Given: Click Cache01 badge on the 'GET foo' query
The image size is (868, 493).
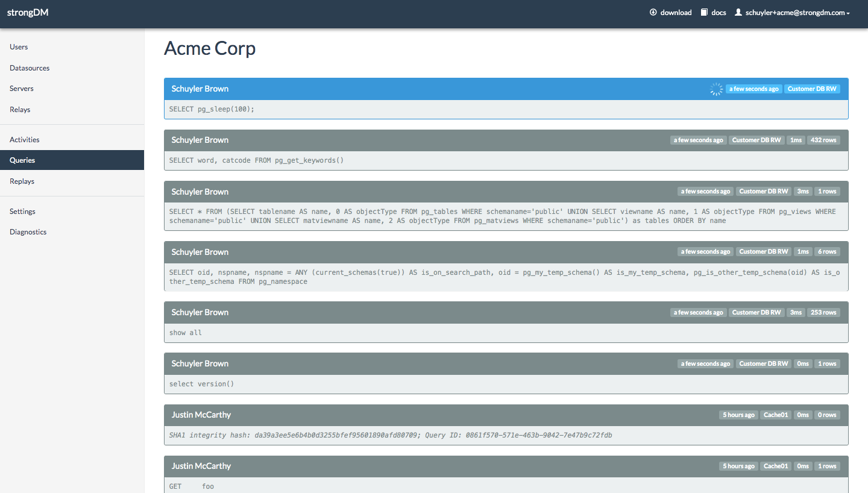Looking at the screenshot, I should 776,466.
